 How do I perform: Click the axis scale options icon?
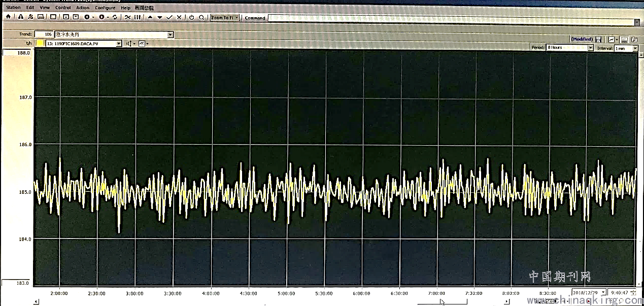(x=129, y=44)
